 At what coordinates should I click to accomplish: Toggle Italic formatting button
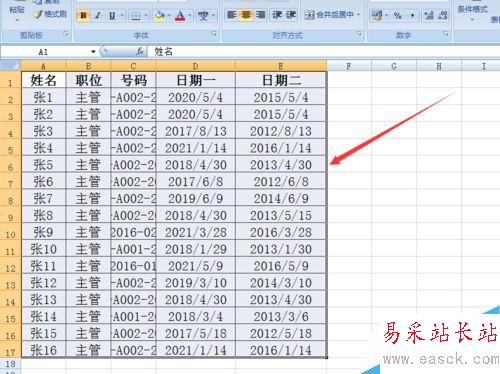[x=98, y=15]
